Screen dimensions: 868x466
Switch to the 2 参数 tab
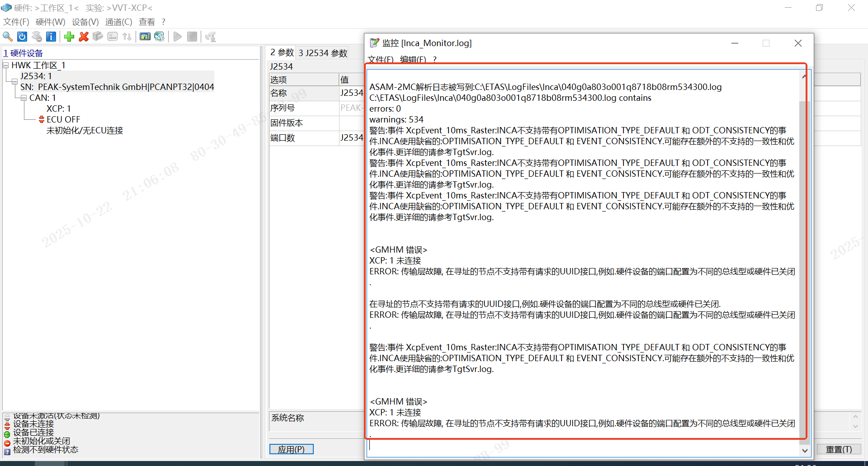point(282,53)
